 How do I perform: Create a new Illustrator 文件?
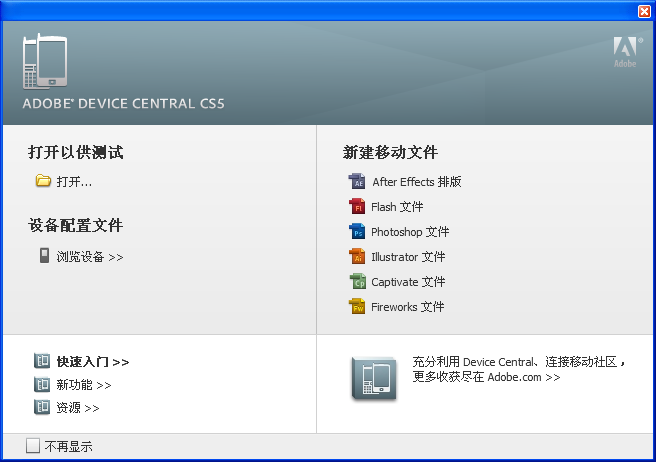408,257
